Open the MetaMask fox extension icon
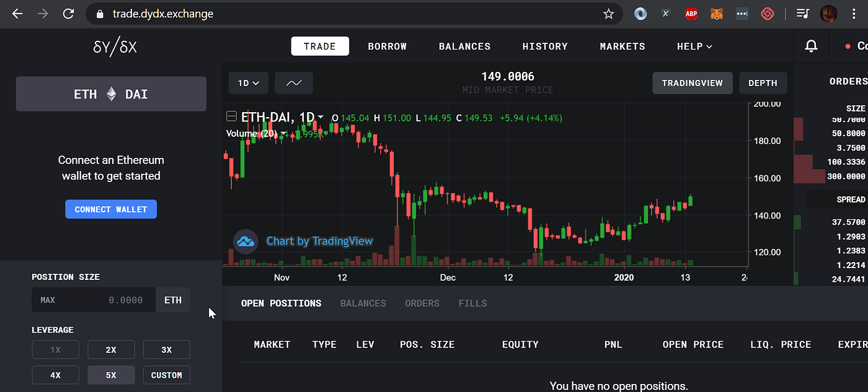Viewport: 868px width, 392px height. tap(716, 14)
